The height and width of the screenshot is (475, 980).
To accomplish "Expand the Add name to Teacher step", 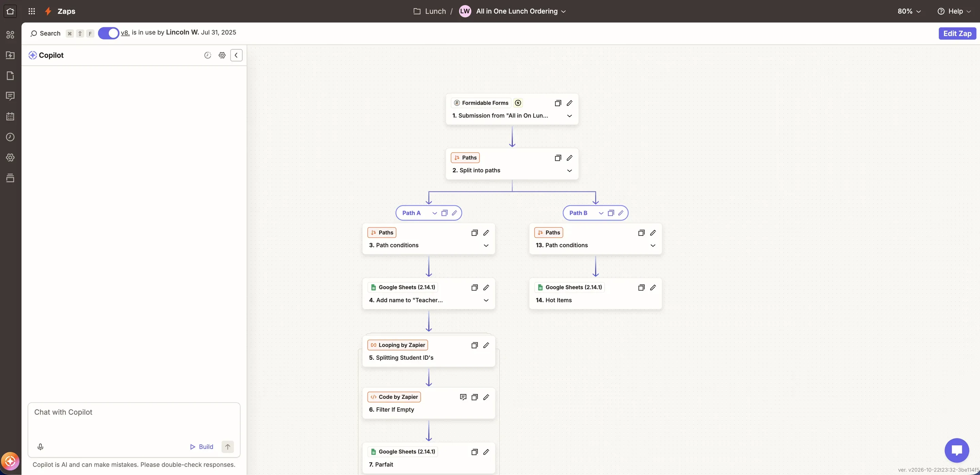I will point(486,300).
